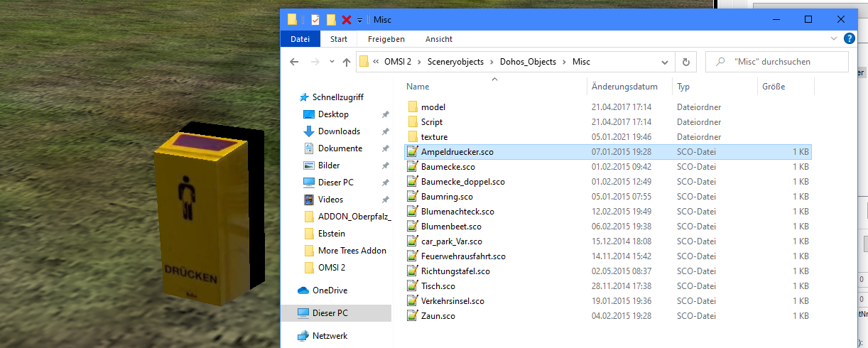868x348 pixels.
Task: Refresh the Misc folder view
Action: coord(685,62)
